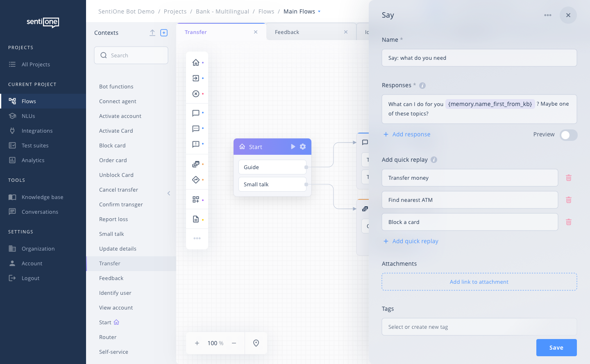This screenshot has height=364, width=590.
Task: Open the Start block settings gear
Action: pos(303,147)
